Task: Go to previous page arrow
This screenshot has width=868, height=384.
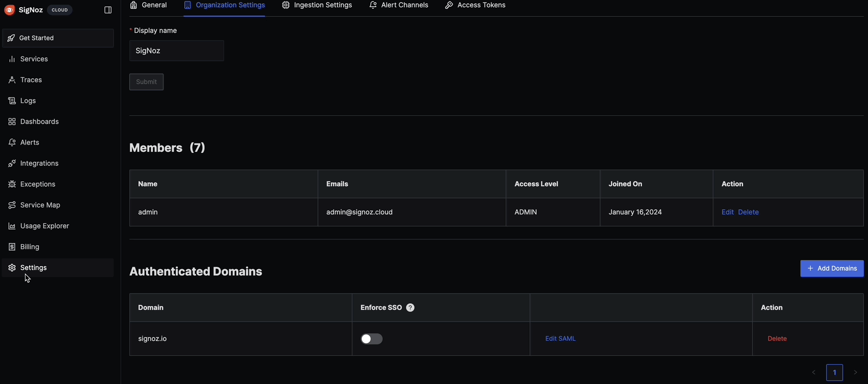Action: point(814,373)
